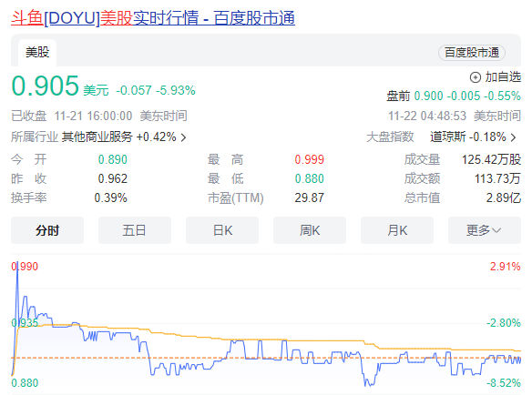
Task: Click the 0.880 chart axis label
Action: point(25,383)
